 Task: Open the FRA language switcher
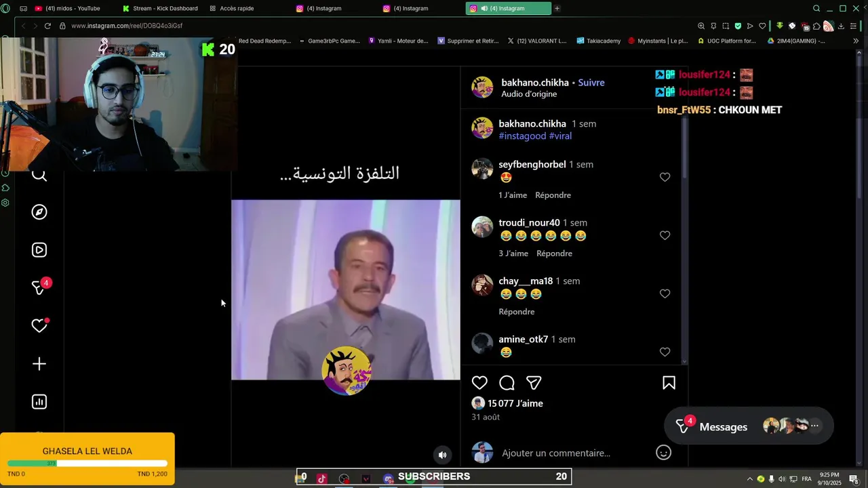point(807,479)
